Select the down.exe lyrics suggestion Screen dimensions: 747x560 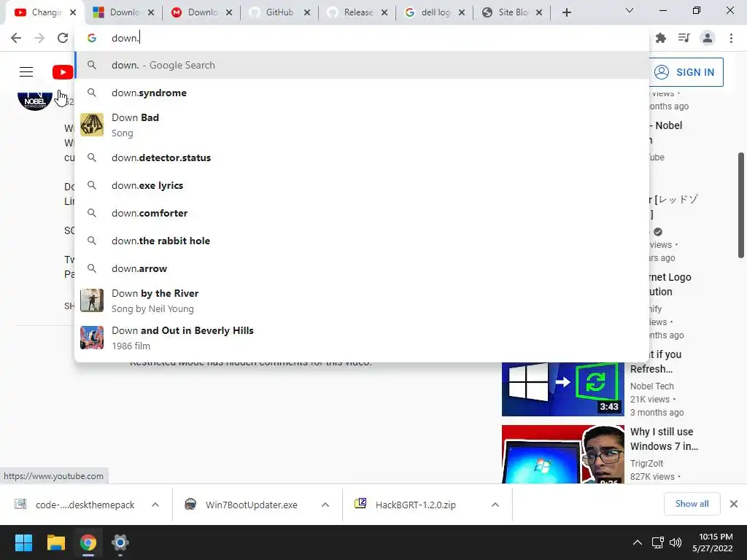(x=362, y=185)
